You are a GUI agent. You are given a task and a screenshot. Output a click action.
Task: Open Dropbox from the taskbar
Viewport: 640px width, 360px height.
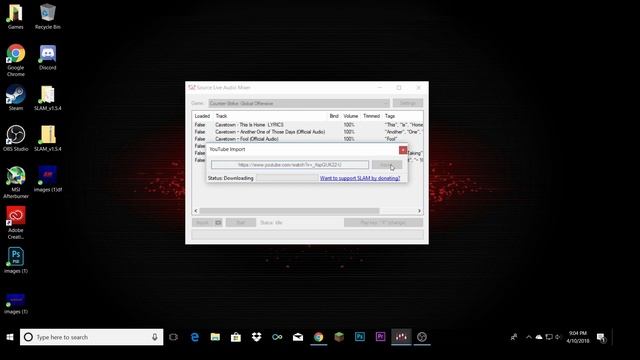tap(256, 337)
